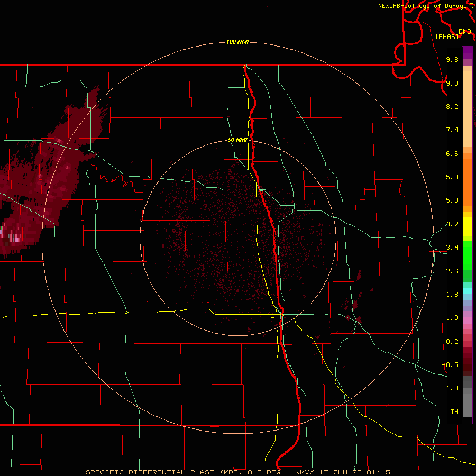
Task: Click the -1.3 value on the scale
Action: (450, 388)
